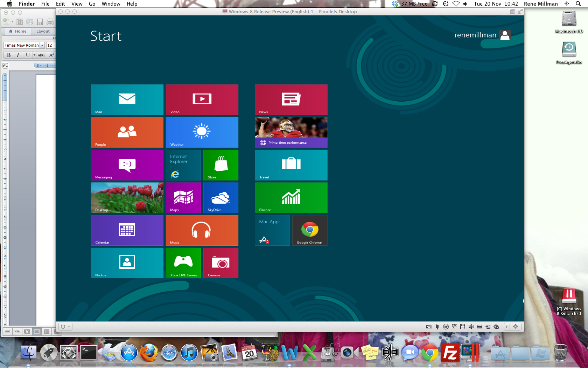
Task: Launch Internet Explorer tile
Action: point(183,165)
